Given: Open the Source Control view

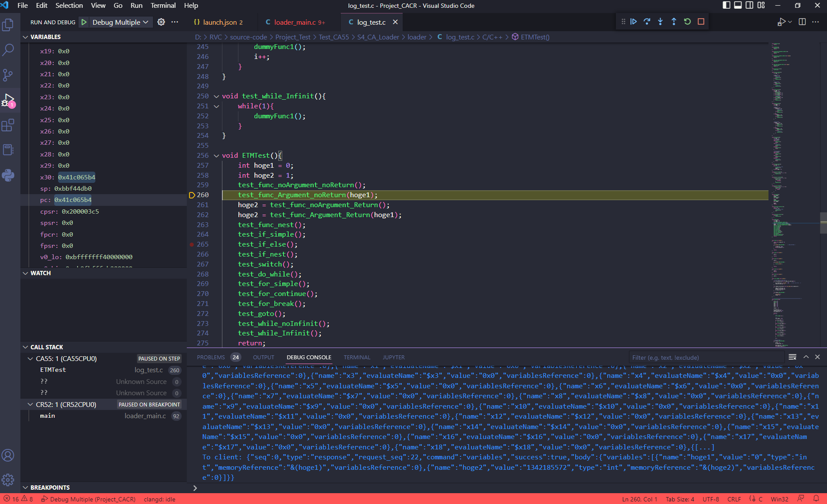Looking at the screenshot, I should [x=8, y=75].
